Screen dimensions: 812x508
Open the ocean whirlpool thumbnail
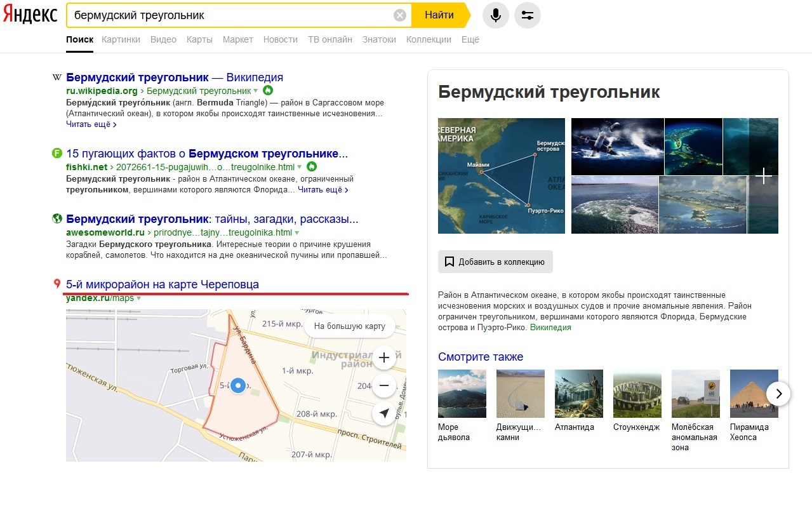tap(615, 205)
